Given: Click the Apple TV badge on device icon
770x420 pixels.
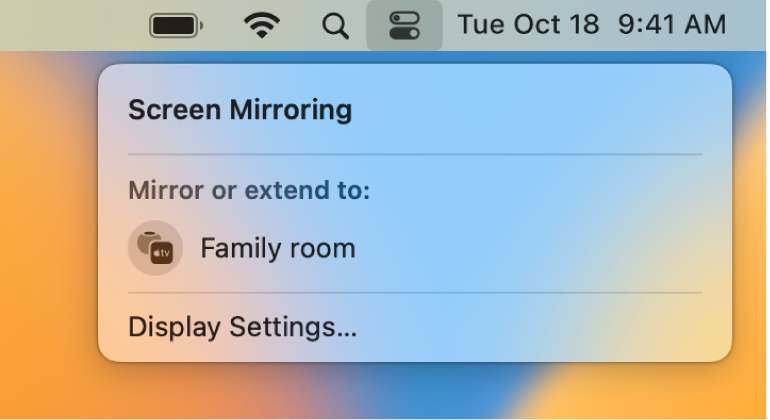Looking at the screenshot, I should [162, 254].
